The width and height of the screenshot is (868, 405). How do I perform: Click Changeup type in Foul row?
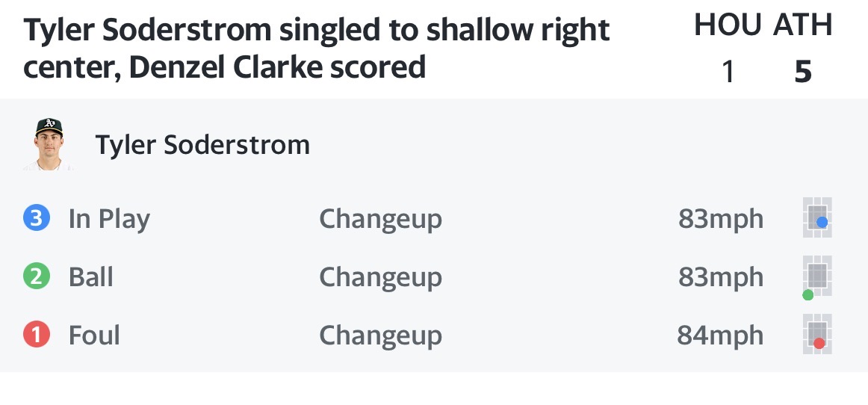click(380, 336)
